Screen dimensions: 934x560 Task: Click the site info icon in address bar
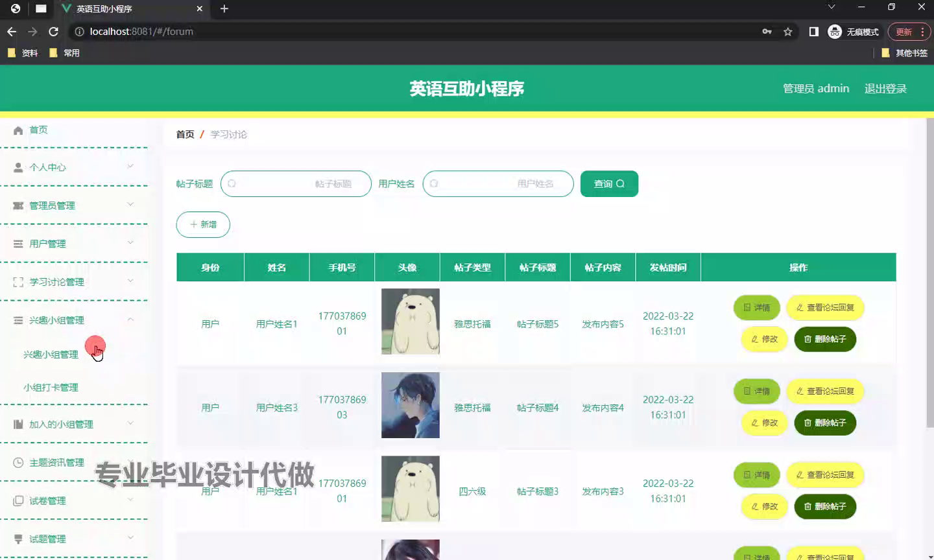click(79, 31)
